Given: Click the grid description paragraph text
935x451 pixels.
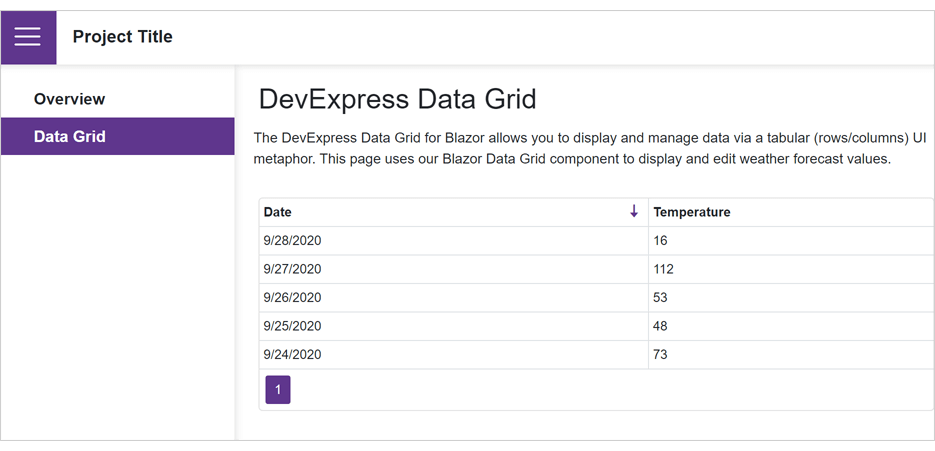Looking at the screenshot, I should coord(590,148).
